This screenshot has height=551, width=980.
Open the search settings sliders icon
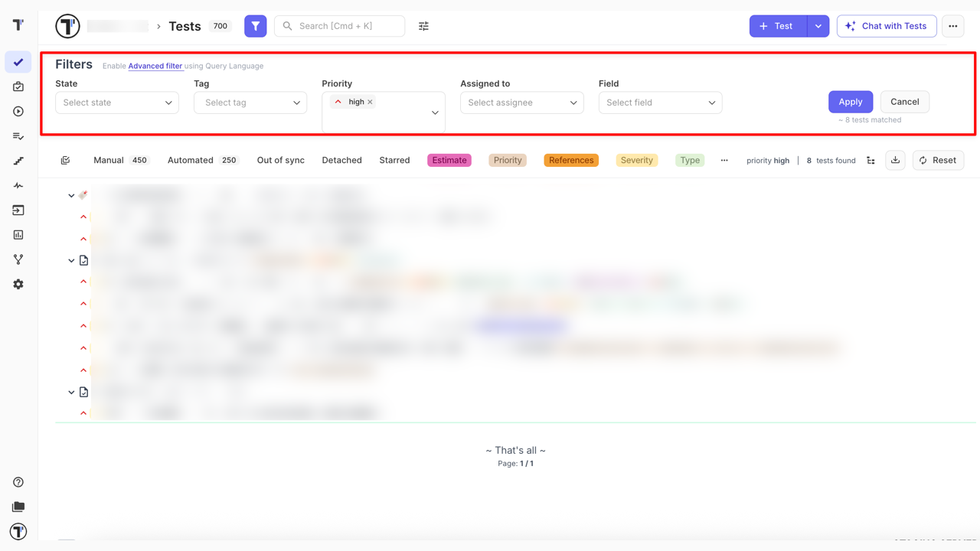pos(423,26)
